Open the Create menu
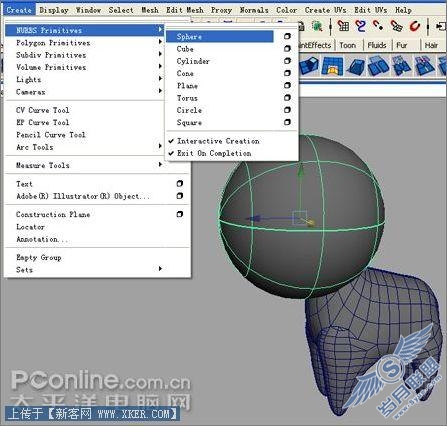The image size is (447, 426). 19,10
